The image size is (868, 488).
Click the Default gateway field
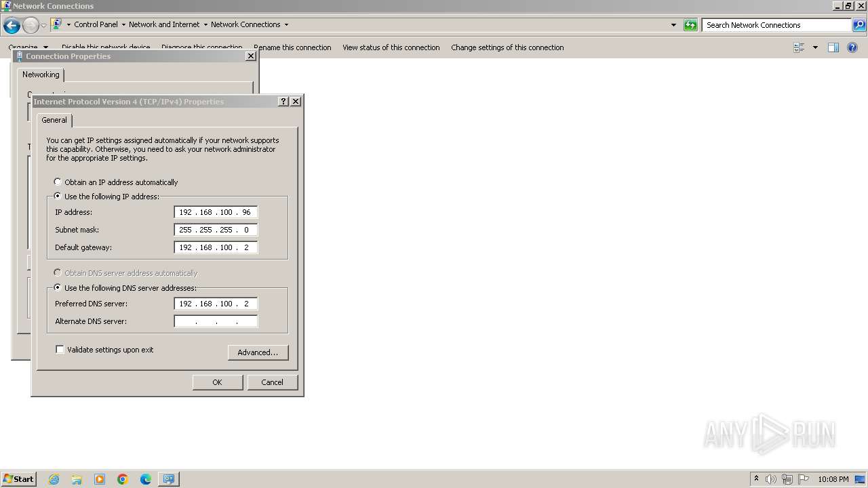pyautogui.click(x=216, y=247)
